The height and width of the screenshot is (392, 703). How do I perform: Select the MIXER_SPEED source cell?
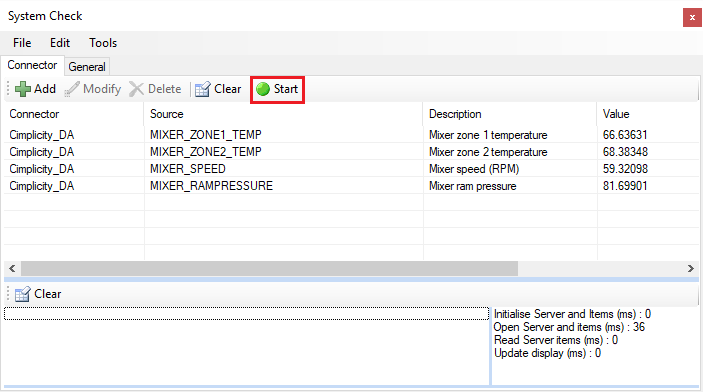click(188, 169)
